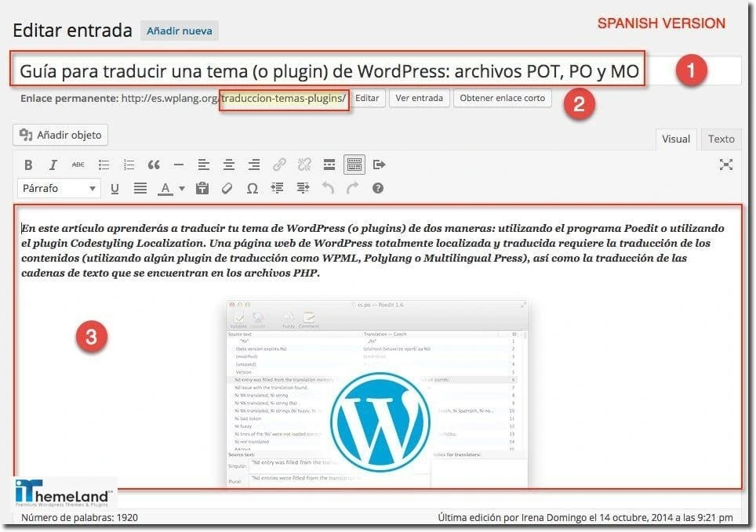Apply text color with the A icon
The width and height of the screenshot is (756, 532).
click(165, 188)
